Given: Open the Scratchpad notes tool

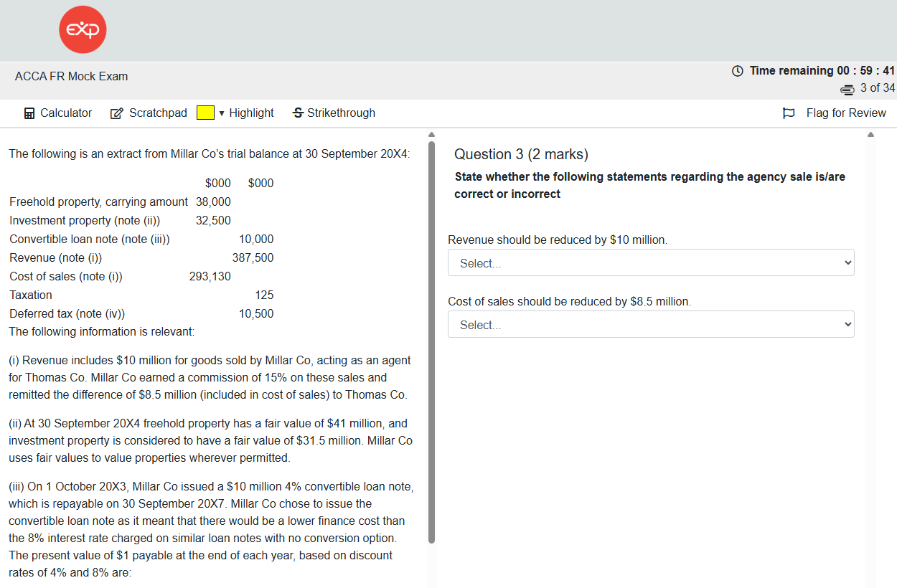Looking at the screenshot, I should [149, 113].
